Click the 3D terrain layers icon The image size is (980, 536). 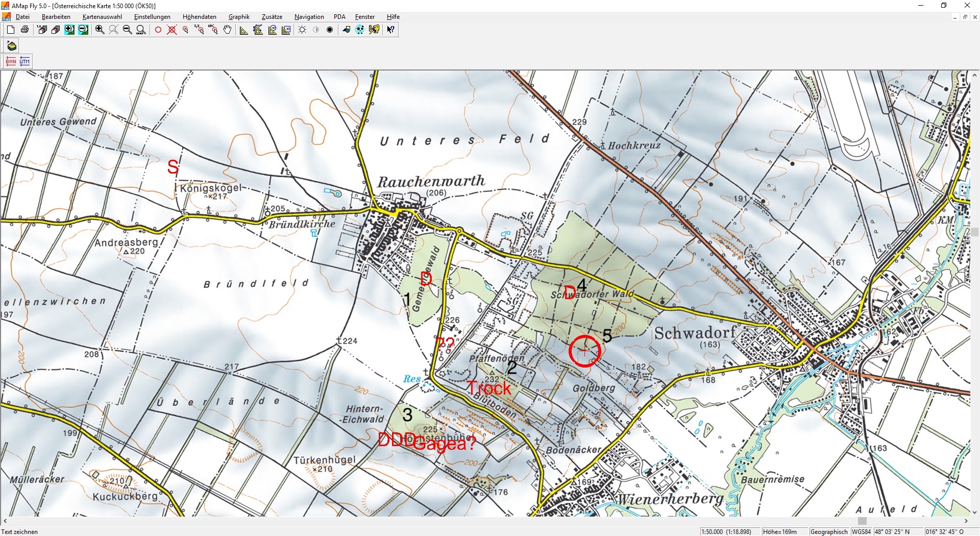pos(11,46)
